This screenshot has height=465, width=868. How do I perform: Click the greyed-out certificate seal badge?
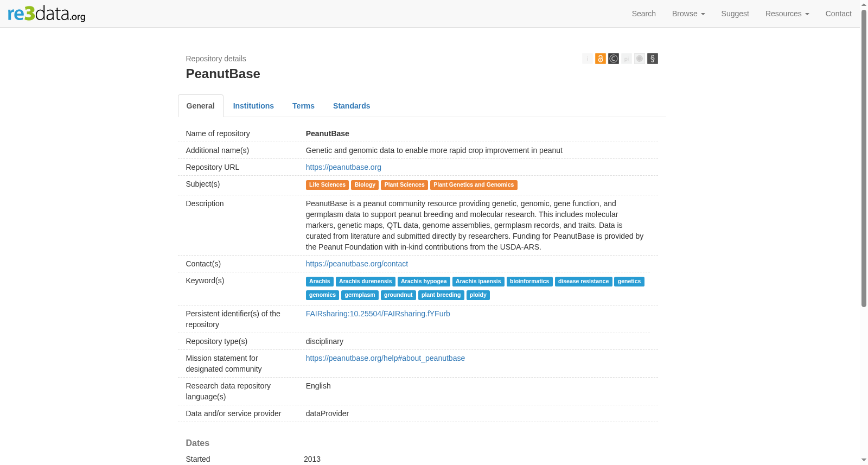pyautogui.click(x=640, y=59)
